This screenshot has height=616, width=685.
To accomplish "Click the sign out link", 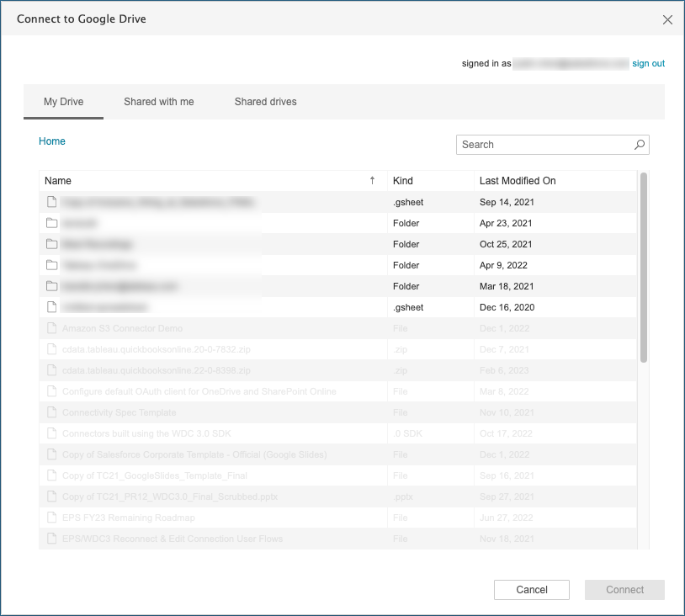I will tap(648, 63).
